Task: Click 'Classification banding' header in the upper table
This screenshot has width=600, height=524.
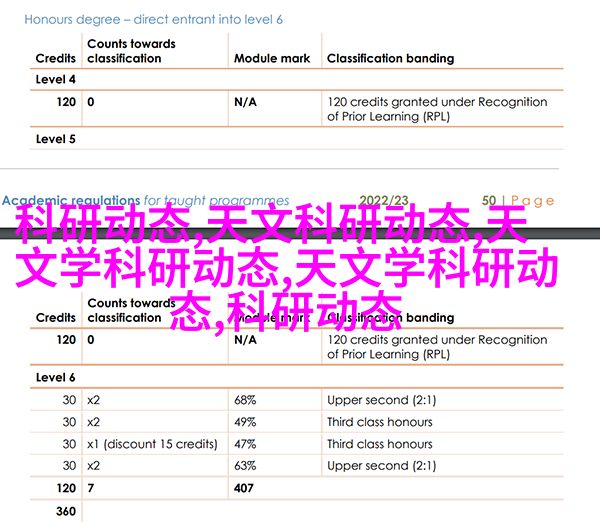Action: click(x=390, y=58)
